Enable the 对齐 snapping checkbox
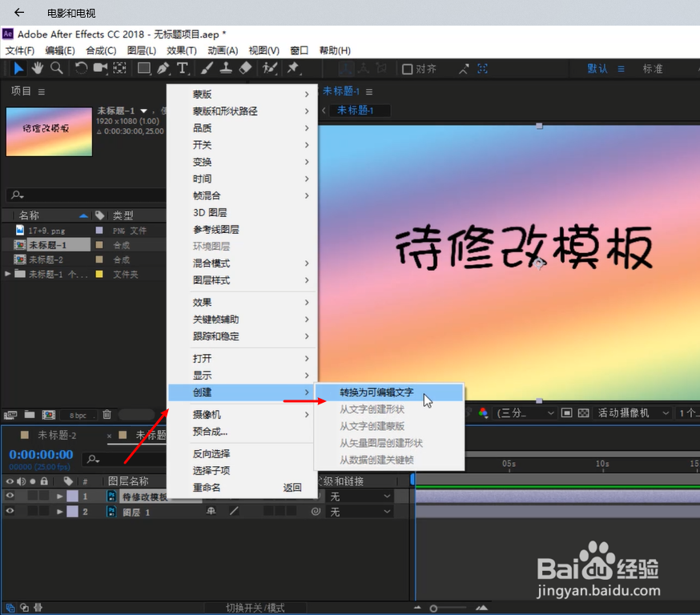This screenshot has width=700, height=615. coord(407,69)
